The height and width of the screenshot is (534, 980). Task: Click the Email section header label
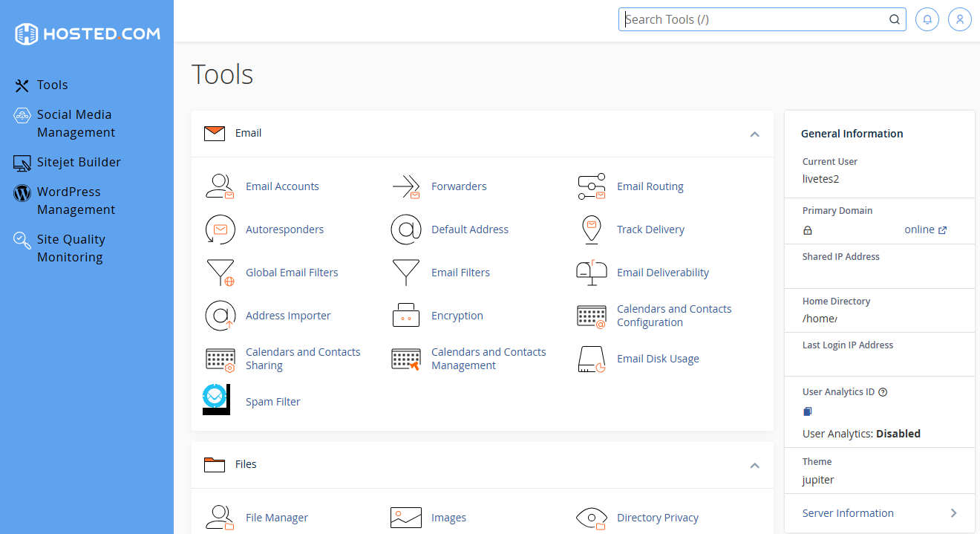click(248, 133)
